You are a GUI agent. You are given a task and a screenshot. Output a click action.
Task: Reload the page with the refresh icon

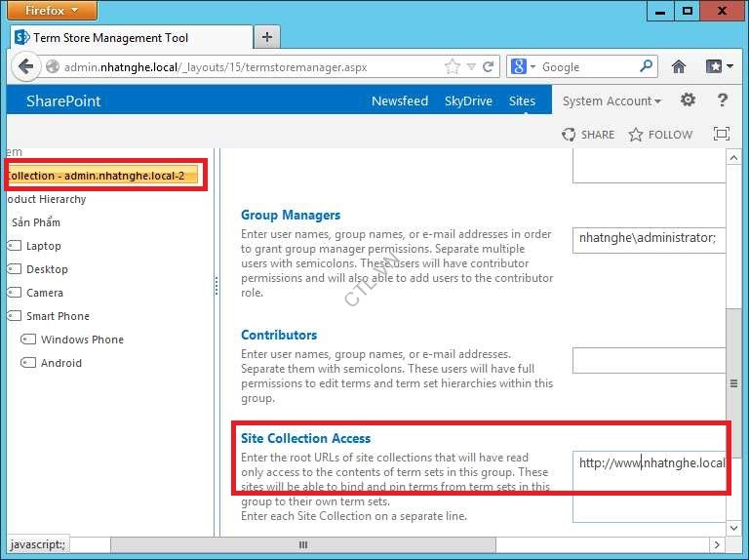[x=488, y=66]
